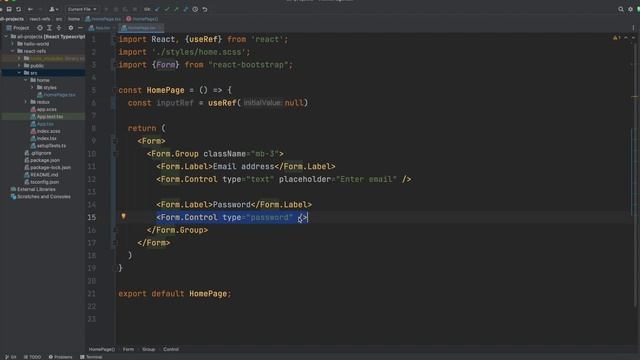Open the Problems tool window tab
The width and height of the screenshot is (640, 360).
click(x=60, y=357)
